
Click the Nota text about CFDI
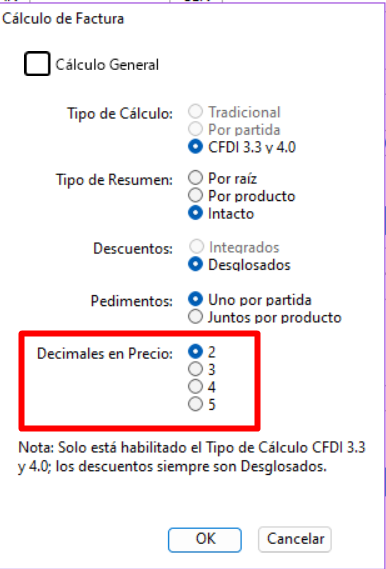tap(192, 457)
